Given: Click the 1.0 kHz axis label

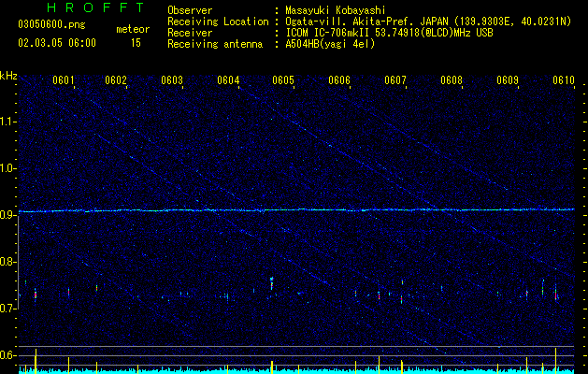Looking at the screenshot, I should point(8,168).
